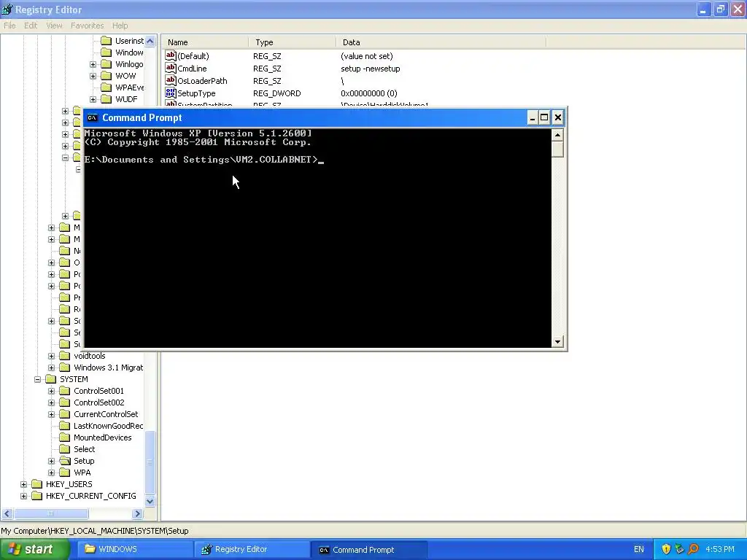747x560 pixels.
Task: Click the tree horizontal scroll-left arrow
Action: click(7, 514)
